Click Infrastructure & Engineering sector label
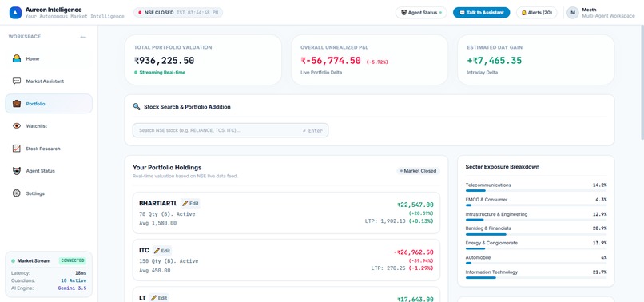This screenshot has width=644, height=302. [496, 214]
